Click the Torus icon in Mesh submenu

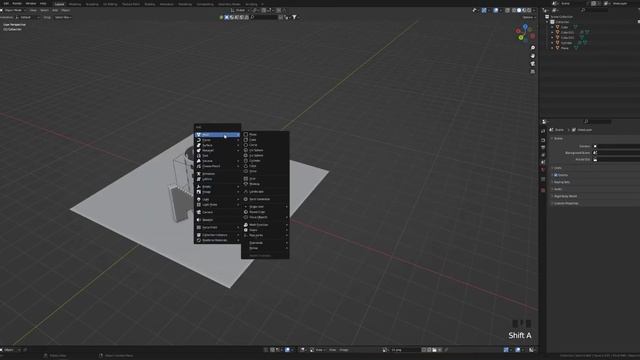point(246,171)
